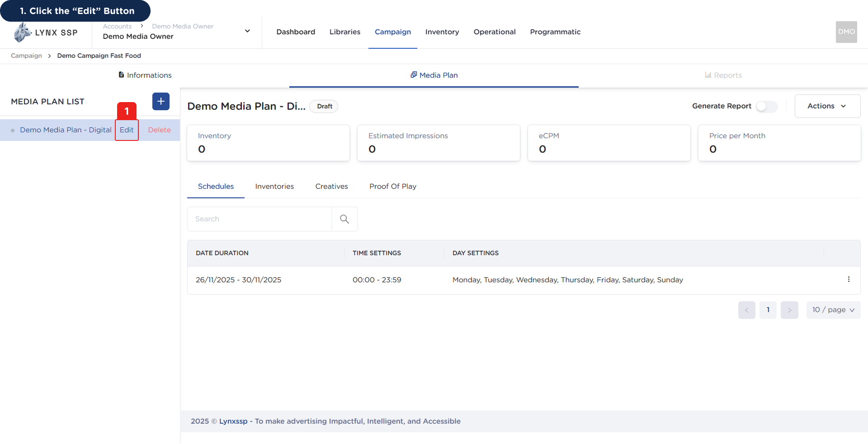Click the date 26/11/2025 - 30/11/2025 cell

pos(238,280)
